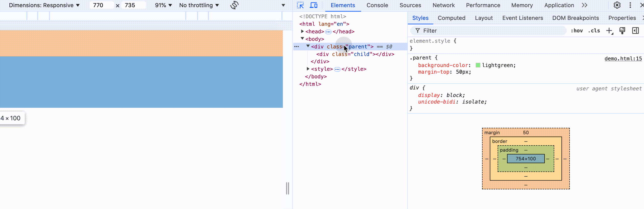
Task: Open the Performance tab
Action: [x=483, y=5]
